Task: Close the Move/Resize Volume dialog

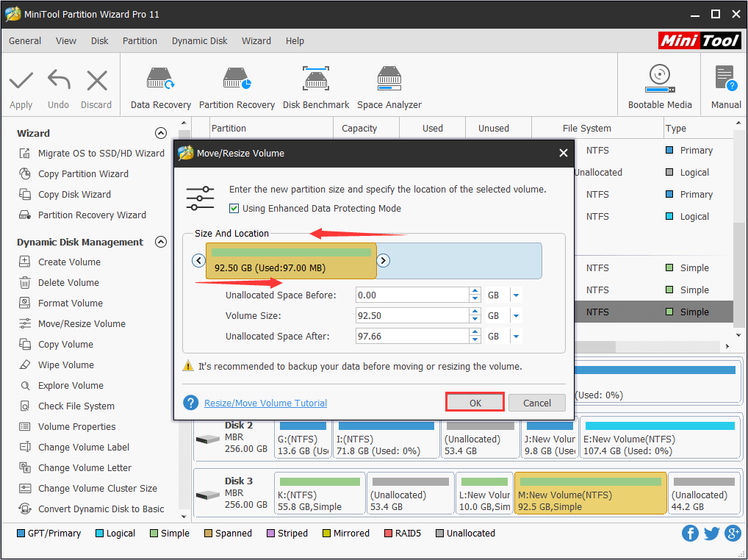Action: pyautogui.click(x=564, y=153)
